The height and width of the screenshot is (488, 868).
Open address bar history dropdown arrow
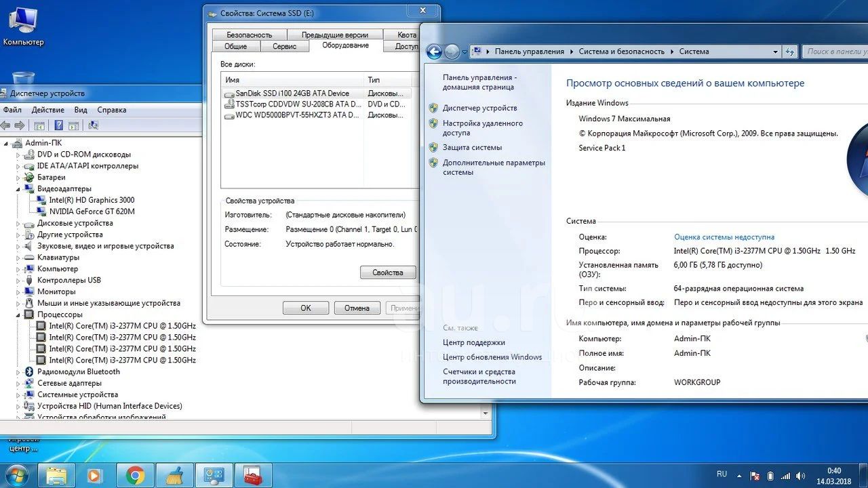pyautogui.click(x=776, y=52)
